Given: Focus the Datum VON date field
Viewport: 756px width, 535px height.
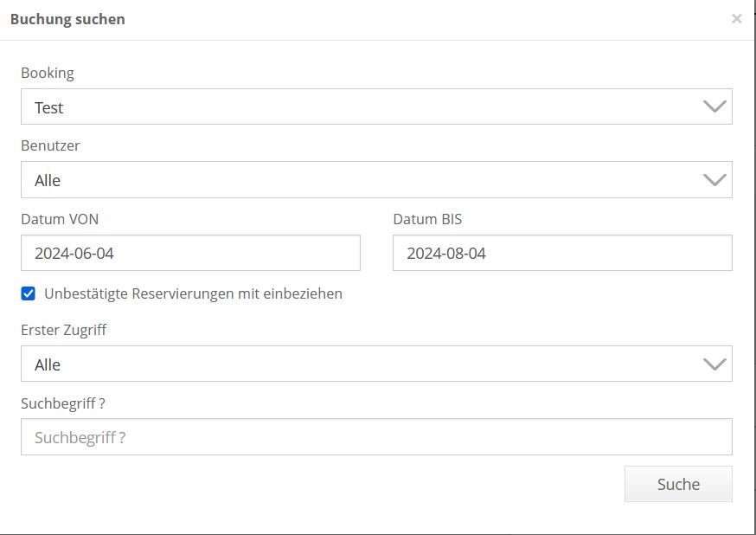Looking at the screenshot, I should 190,253.
